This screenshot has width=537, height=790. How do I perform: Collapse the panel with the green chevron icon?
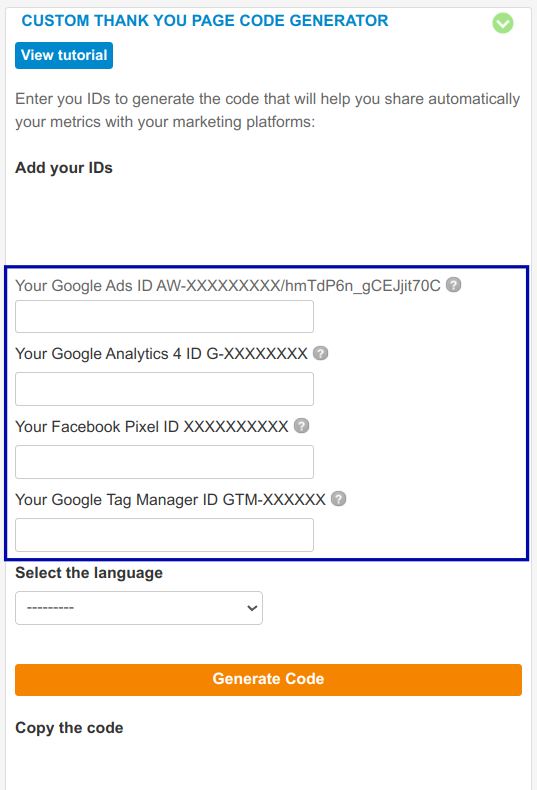click(x=503, y=23)
